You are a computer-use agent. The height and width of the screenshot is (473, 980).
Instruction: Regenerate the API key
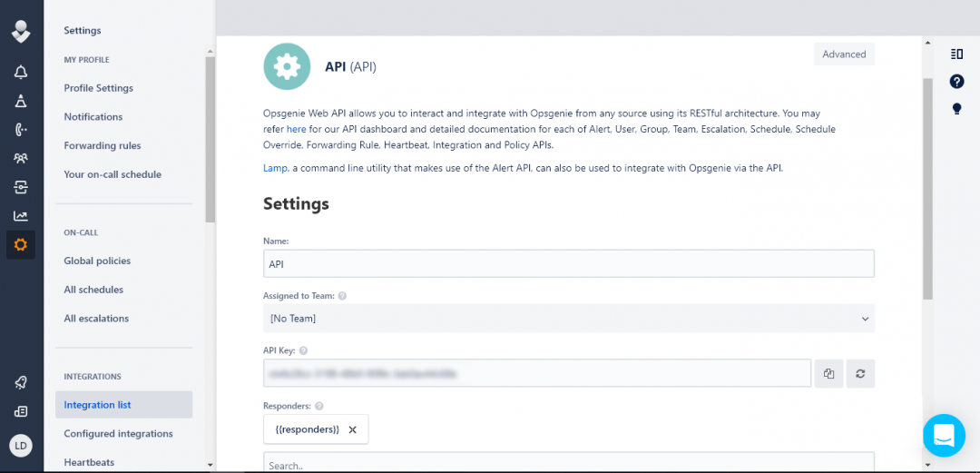coord(860,373)
